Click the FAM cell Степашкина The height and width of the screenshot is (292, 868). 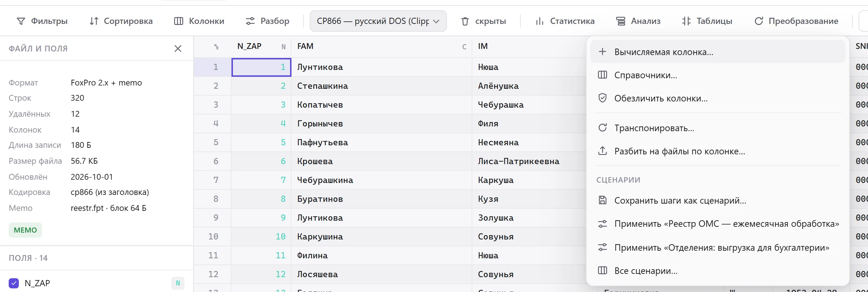click(x=382, y=86)
